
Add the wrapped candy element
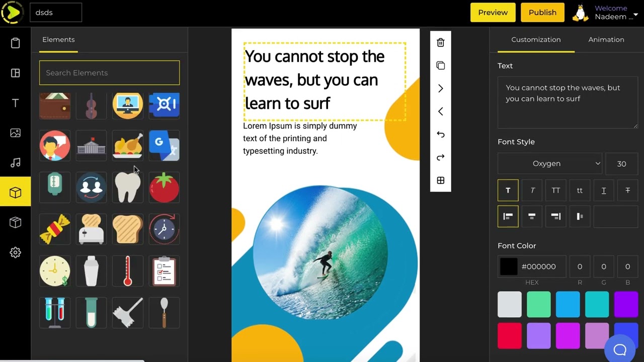[x=55, y=229]
